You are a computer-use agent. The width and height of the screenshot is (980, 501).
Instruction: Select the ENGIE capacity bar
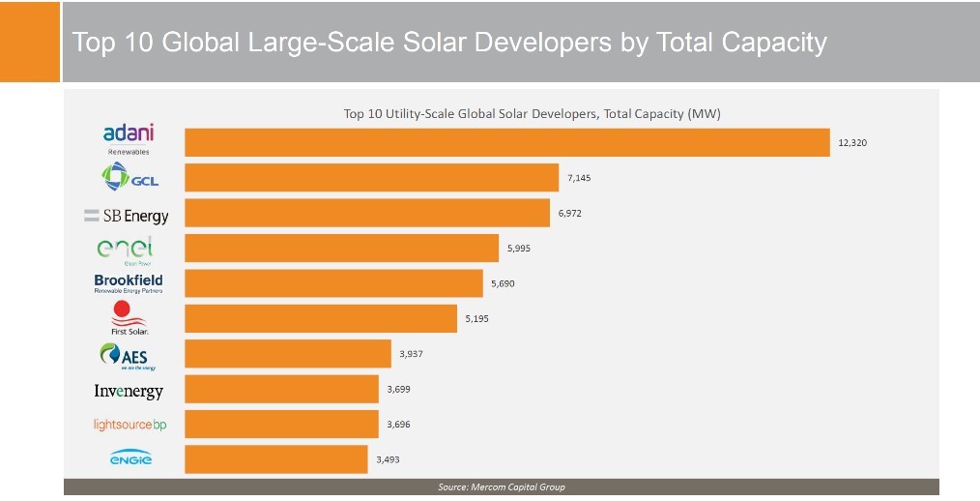[x=276, y=459]
